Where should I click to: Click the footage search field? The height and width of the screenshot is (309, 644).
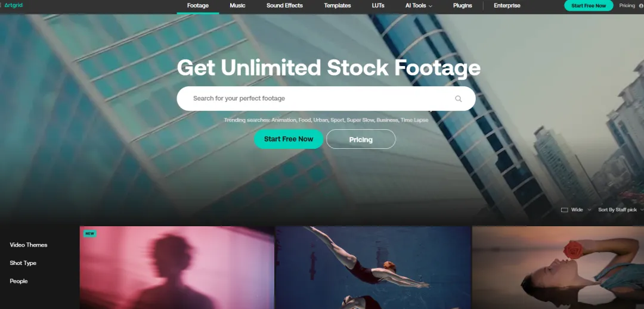[326, 99]
